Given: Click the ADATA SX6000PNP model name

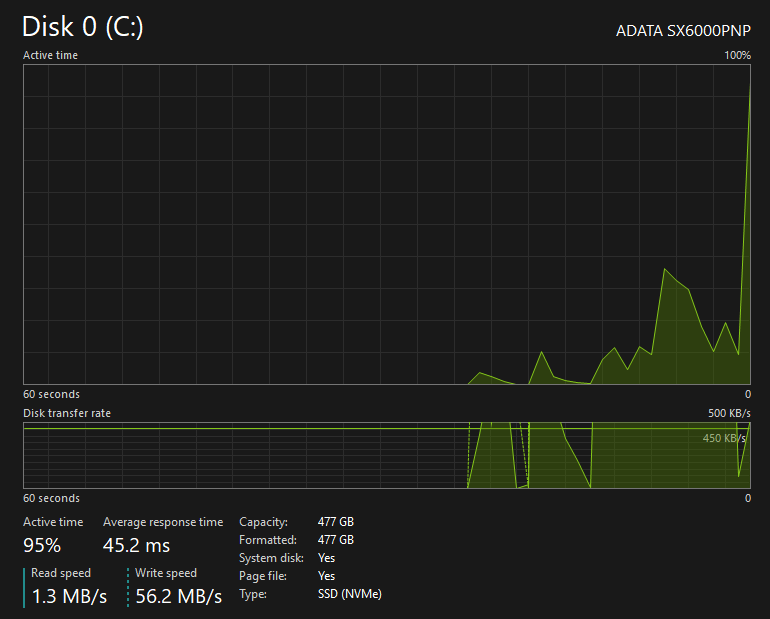Looking at the screenshot, I should coord(683,31).
